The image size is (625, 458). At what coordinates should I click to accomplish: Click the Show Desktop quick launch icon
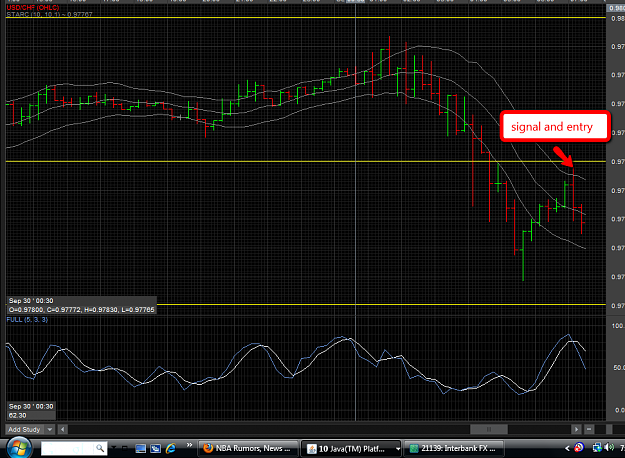140,448
